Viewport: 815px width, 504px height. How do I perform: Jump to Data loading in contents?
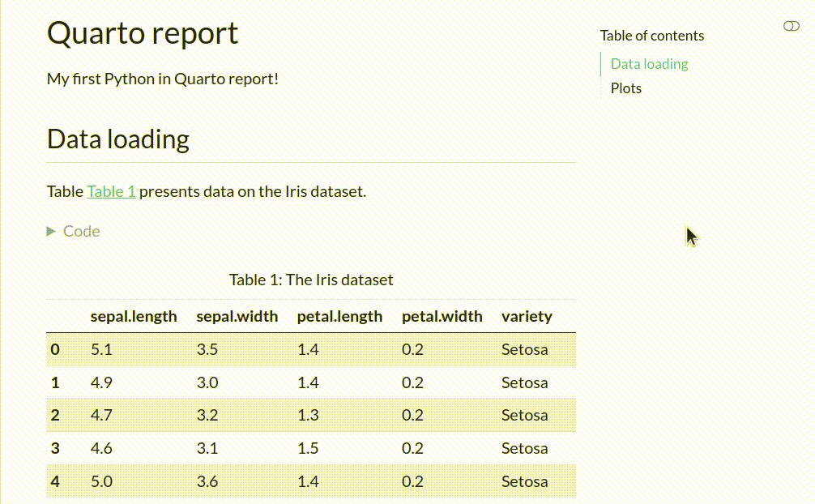point(649,64)
